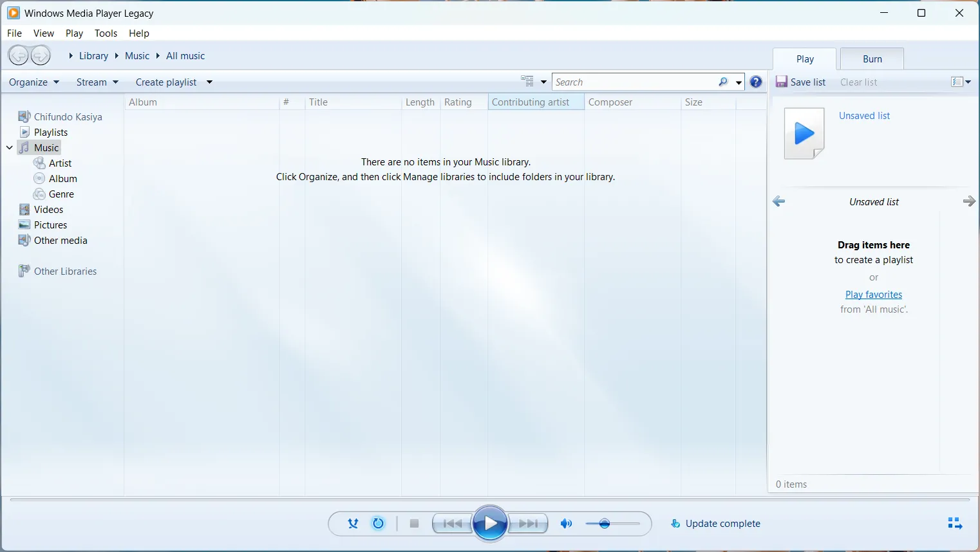Skip to the next track
Viewport: 980px width, 552px height.
tap(528, 524)
